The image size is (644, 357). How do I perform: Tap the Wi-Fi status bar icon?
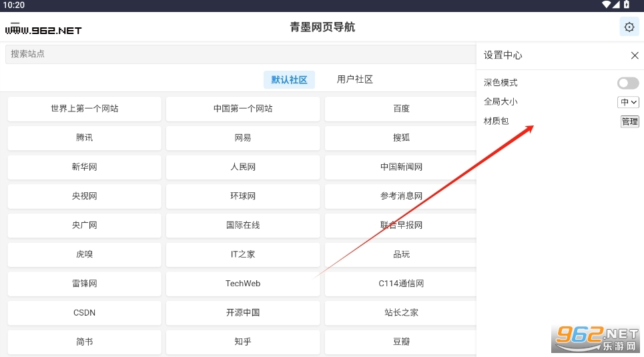coord(606,5)
